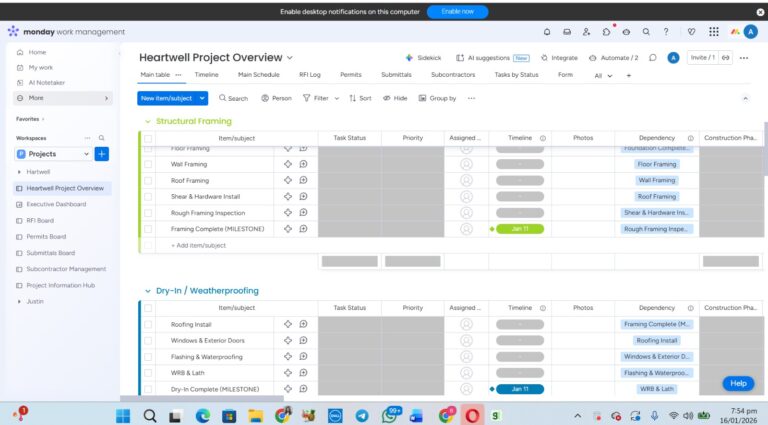The image size is (768, 425).
Task: Open Executive Dashboard in the sidebar
Action: coord(66,204)
